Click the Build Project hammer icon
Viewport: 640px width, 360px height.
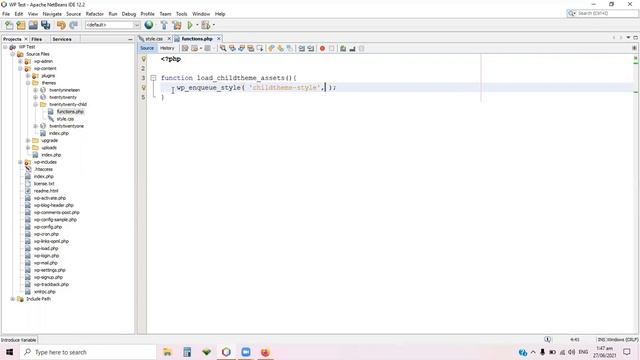pyautogui.click(x=164, y=25)
